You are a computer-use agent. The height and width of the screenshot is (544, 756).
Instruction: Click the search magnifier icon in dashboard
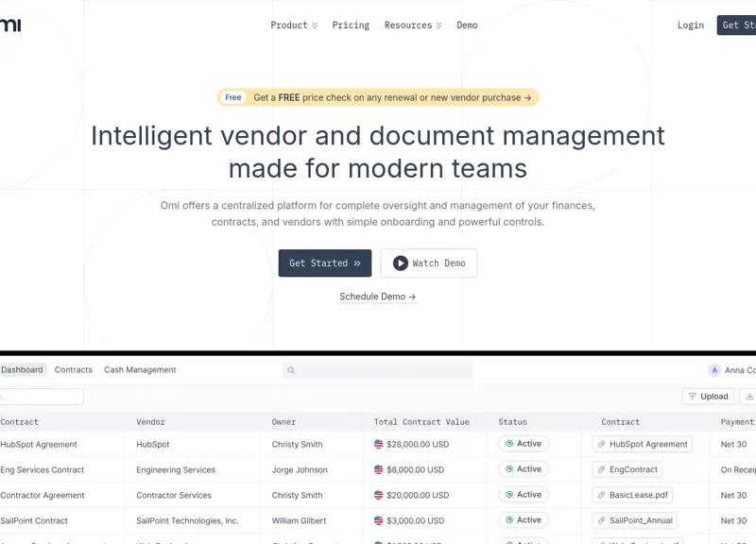(x=291, y=371)
